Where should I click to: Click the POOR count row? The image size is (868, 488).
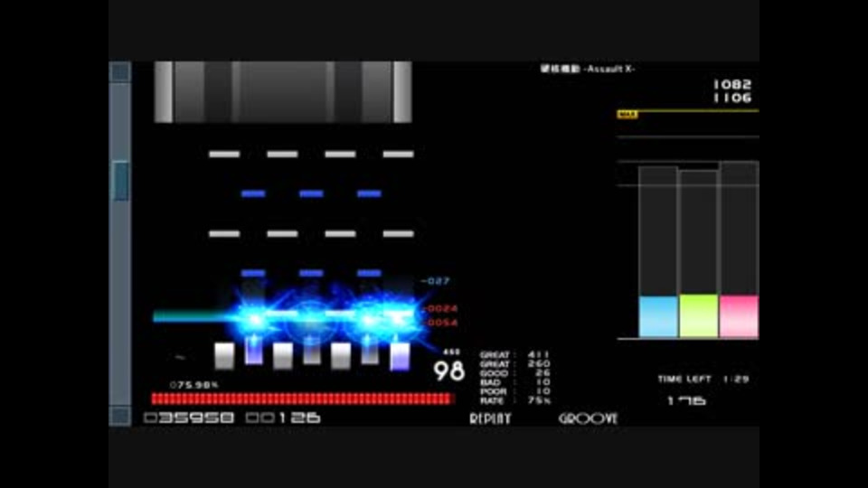click(x=514, y=391)
